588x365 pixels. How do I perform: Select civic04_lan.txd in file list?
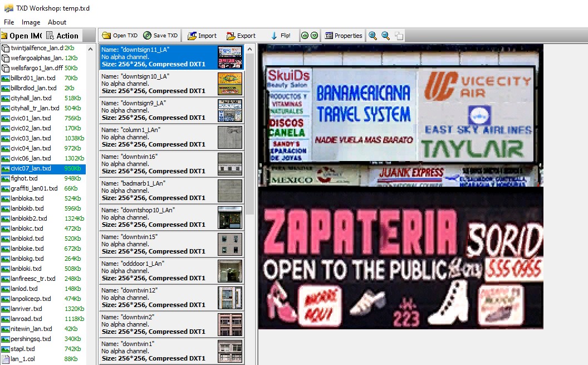(43, 148)
